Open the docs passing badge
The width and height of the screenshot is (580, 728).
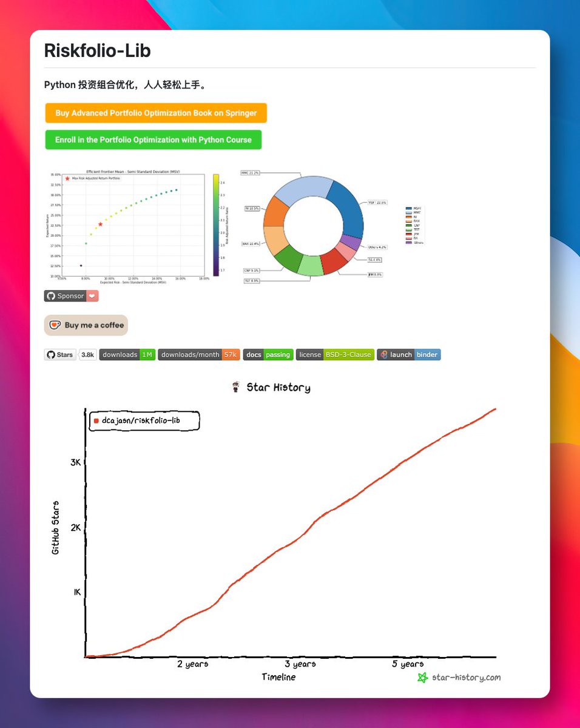pyautogui.click(x=268, y=355)
